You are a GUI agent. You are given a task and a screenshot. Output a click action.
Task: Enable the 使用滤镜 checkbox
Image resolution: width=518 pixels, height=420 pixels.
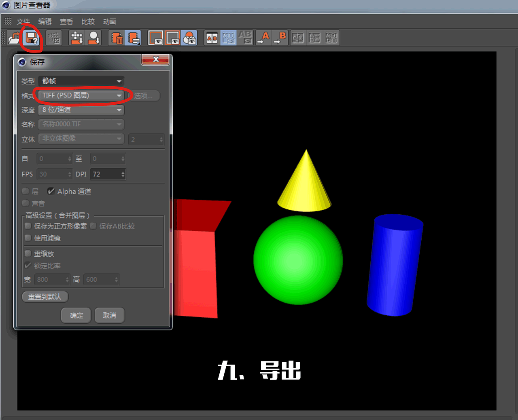tap(28, 238)
